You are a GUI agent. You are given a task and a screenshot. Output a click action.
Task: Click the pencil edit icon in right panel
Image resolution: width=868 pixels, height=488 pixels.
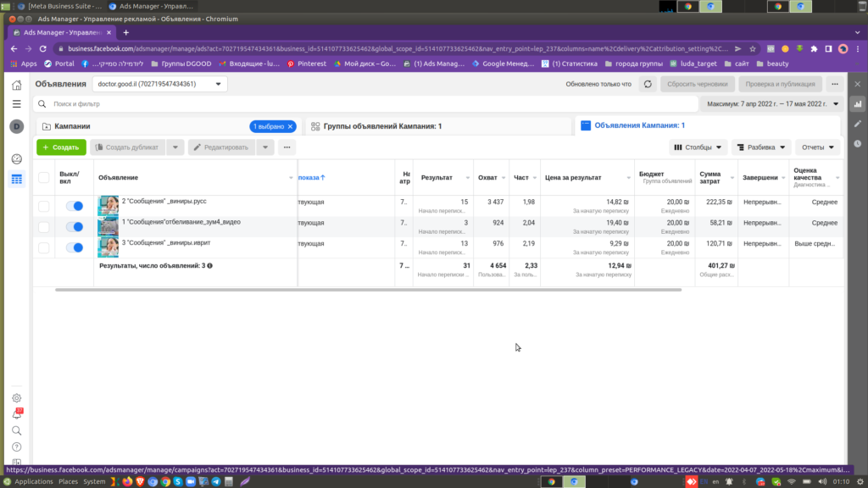tap(858, 124)
